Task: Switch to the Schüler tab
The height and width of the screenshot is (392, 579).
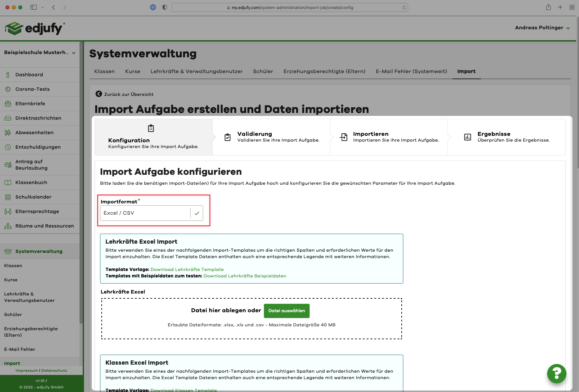Action: (x=263, y=71)
